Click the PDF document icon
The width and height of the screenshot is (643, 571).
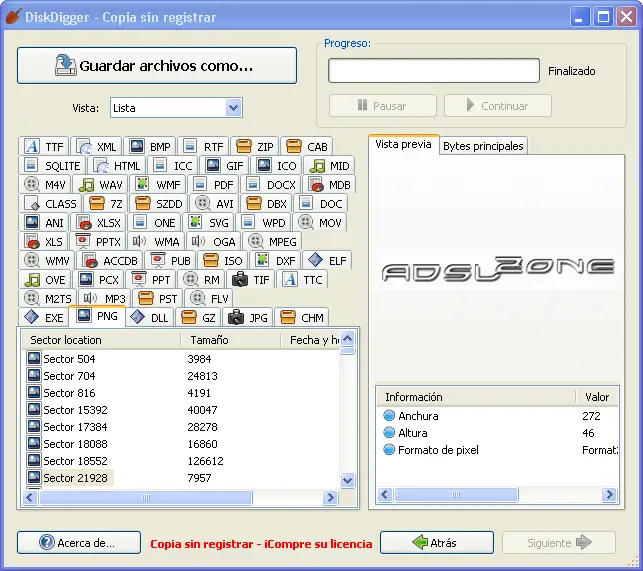click(200, 184)
